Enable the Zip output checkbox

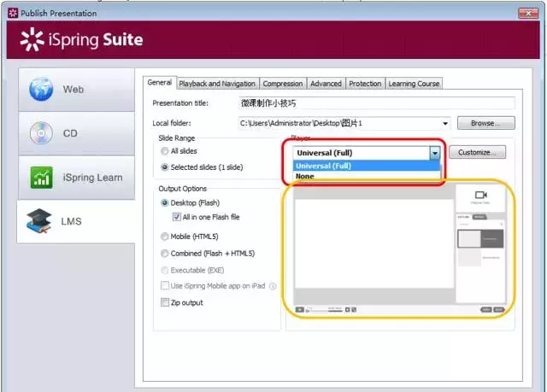[x=165, y=302]
